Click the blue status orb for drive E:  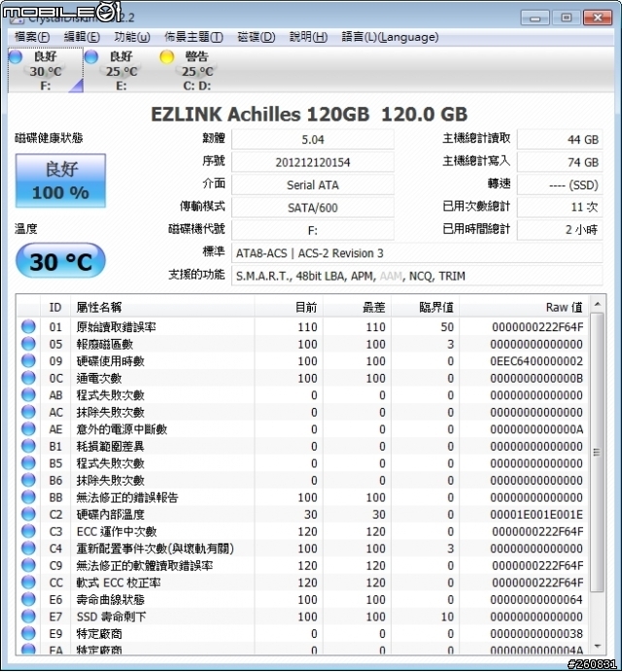pos(91,56)
